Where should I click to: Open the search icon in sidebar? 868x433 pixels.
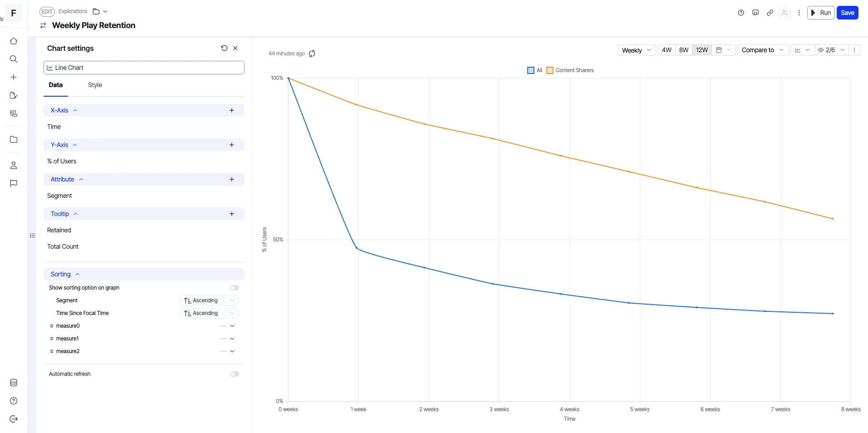(14, 59)
